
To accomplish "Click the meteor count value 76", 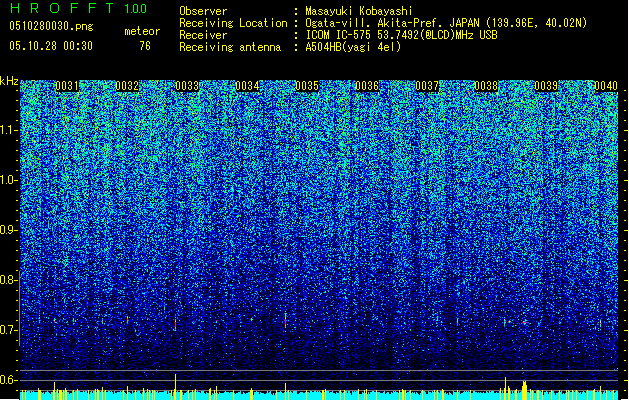I will [x=145, y=46].
